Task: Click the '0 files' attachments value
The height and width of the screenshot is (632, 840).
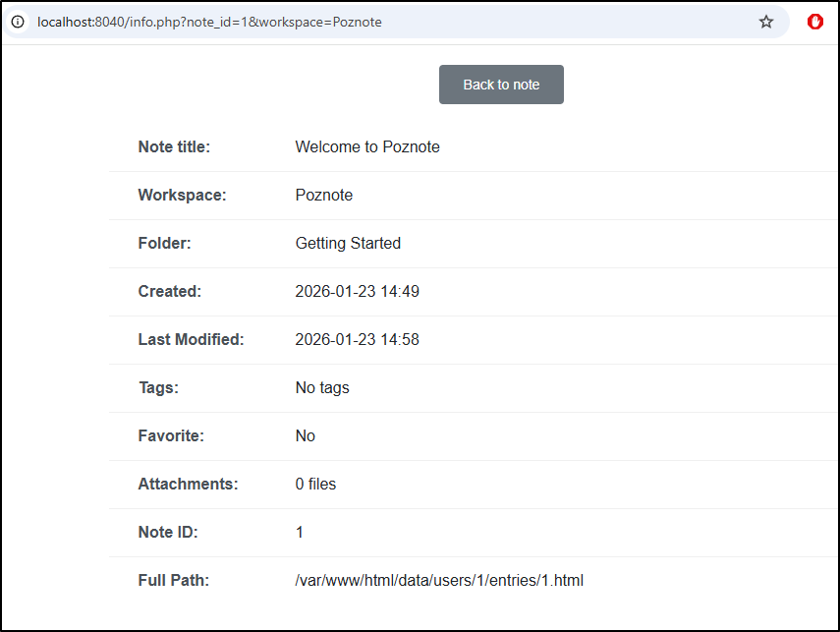Action: coord(315,485)
